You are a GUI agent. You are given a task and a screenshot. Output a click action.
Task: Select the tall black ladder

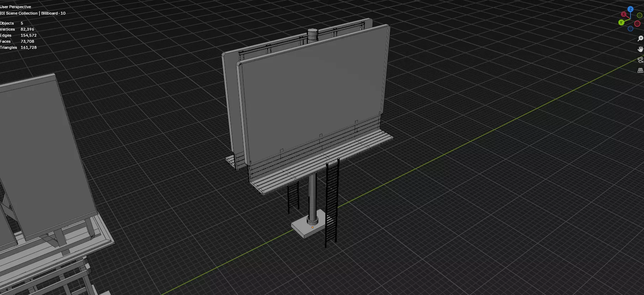pos(332,203)
